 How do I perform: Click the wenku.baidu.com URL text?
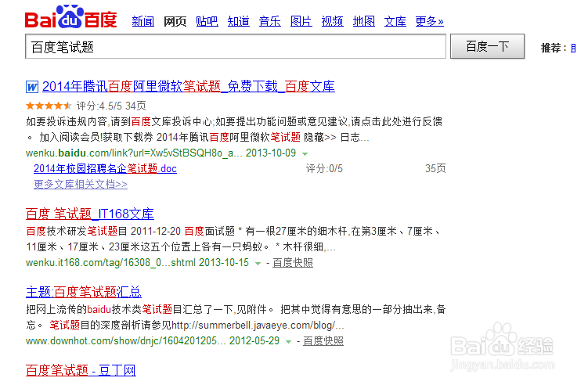pos(134,153)
